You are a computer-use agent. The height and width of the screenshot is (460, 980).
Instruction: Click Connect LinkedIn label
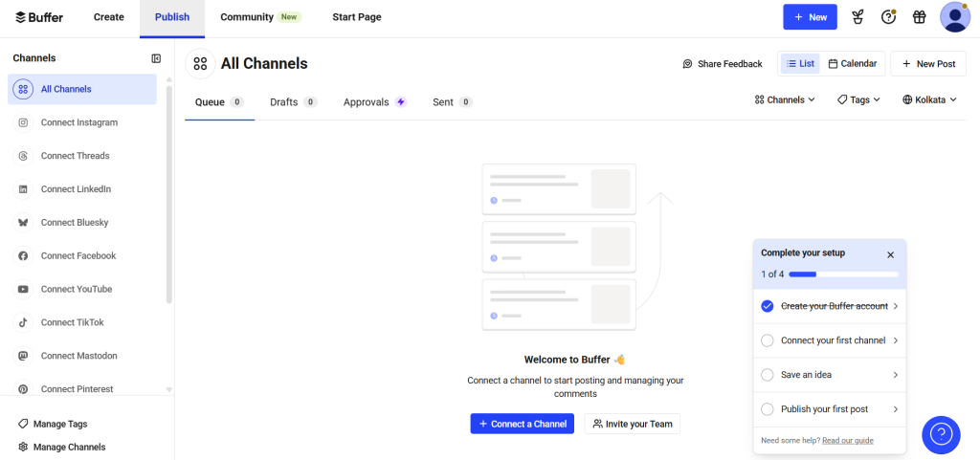point(77,189)
